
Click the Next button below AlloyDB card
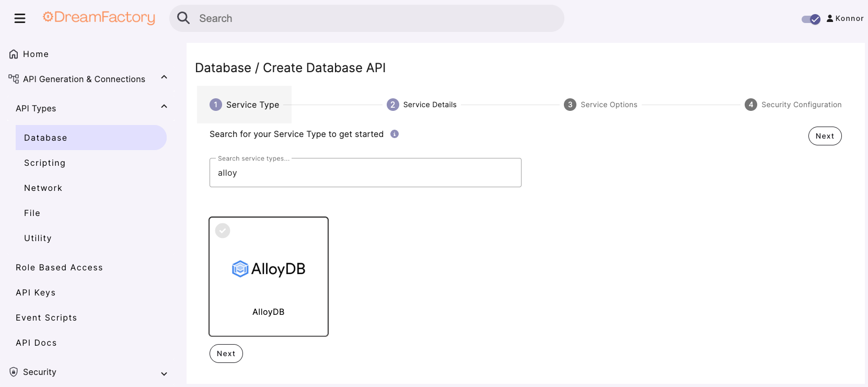pos(226,354)
